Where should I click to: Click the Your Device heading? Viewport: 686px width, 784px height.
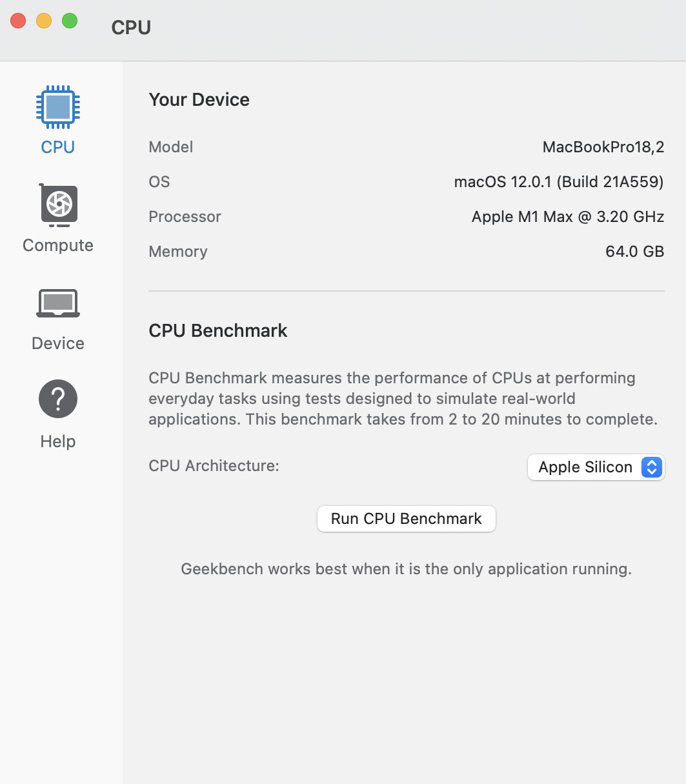click(x=199, y=99)
